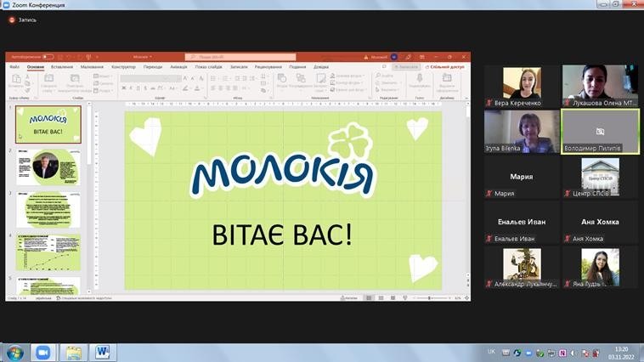
Task: Click the Arrange objects icon
Action: click(x=301, y=78)
